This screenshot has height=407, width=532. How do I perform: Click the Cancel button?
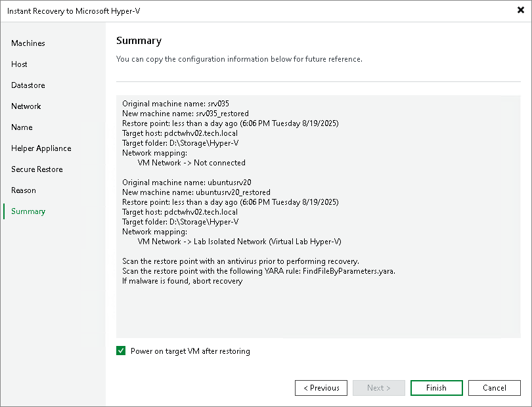(495, 387)
